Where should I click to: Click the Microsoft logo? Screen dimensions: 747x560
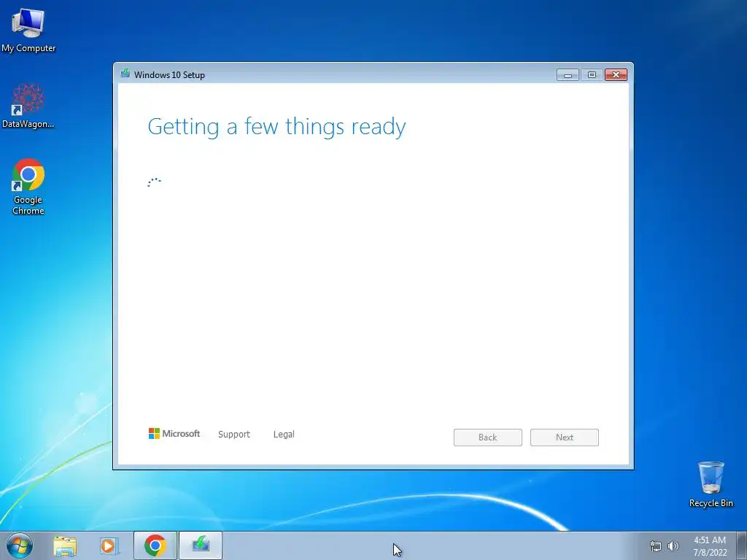pyautogui.click(x=174, y=434)
